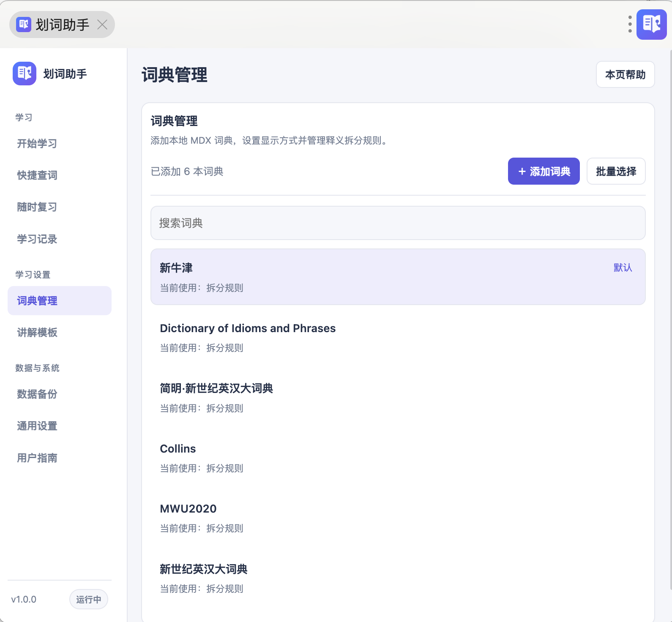Click the 本页帮助 button
The width and height of the screenshot is (672, 622).
point(626,75)
